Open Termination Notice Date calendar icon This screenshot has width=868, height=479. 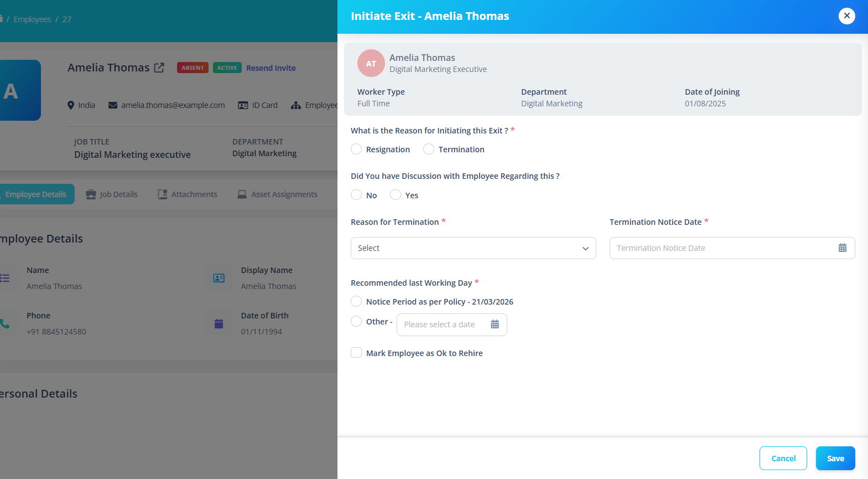[843, 248]
